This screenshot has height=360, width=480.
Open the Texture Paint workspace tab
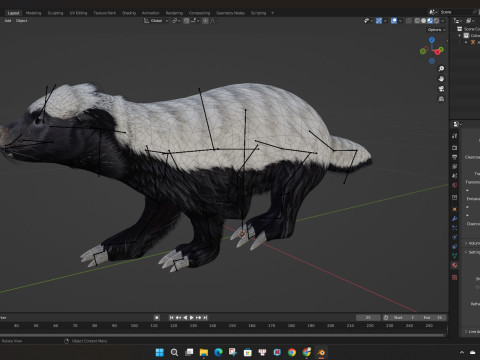click(x=104, y=13)
